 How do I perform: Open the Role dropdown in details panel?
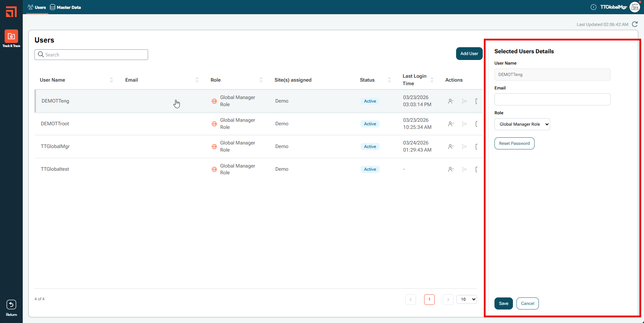522,124
